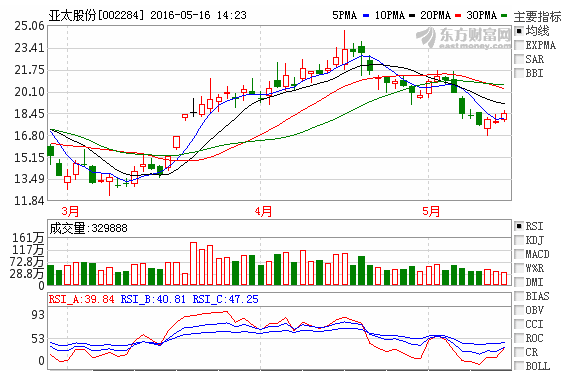Click the 13.49 price axis label

pyautogui.click(x=29, y=179)
